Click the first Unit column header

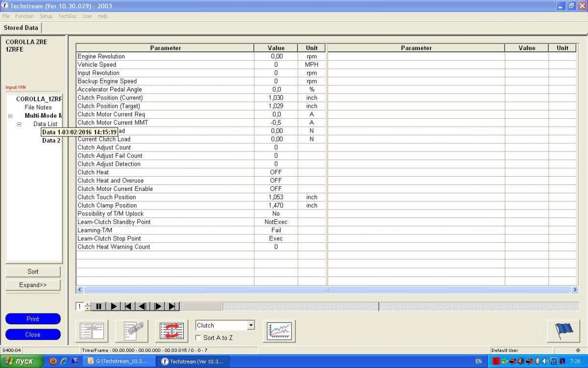312,48
